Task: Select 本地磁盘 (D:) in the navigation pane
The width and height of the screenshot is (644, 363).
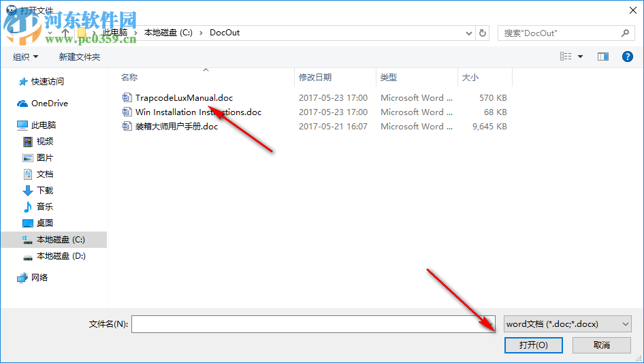Action: (61, 256)
